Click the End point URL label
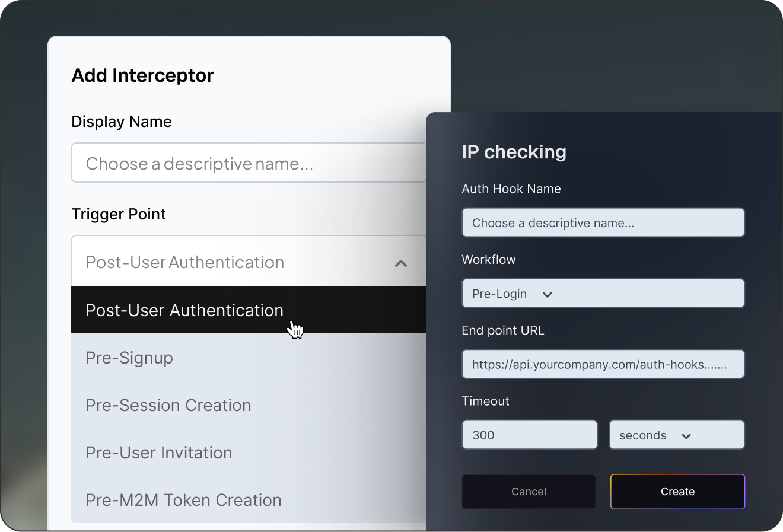 pyautogui.click(x=503, y=330)
